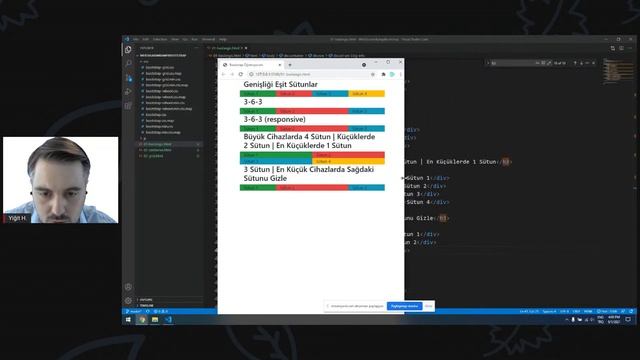640x360 pixels.
Task: Open the Manage gear menu
Action: click(128, 301)
